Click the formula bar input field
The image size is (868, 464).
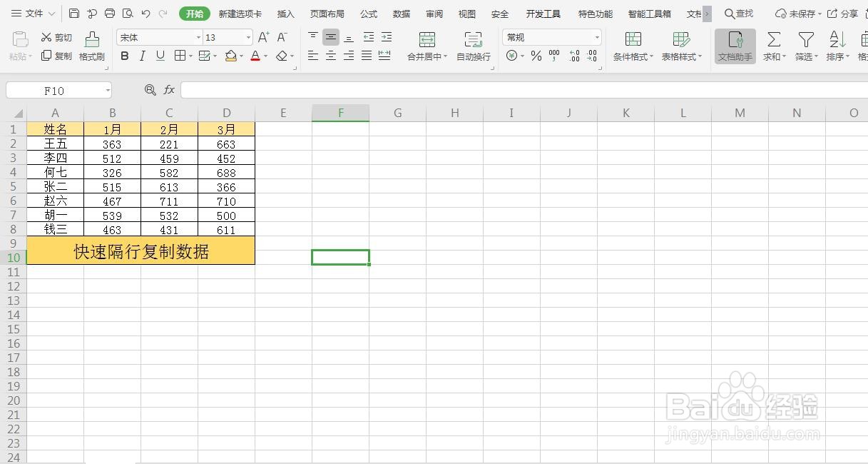tap(524, 90)
